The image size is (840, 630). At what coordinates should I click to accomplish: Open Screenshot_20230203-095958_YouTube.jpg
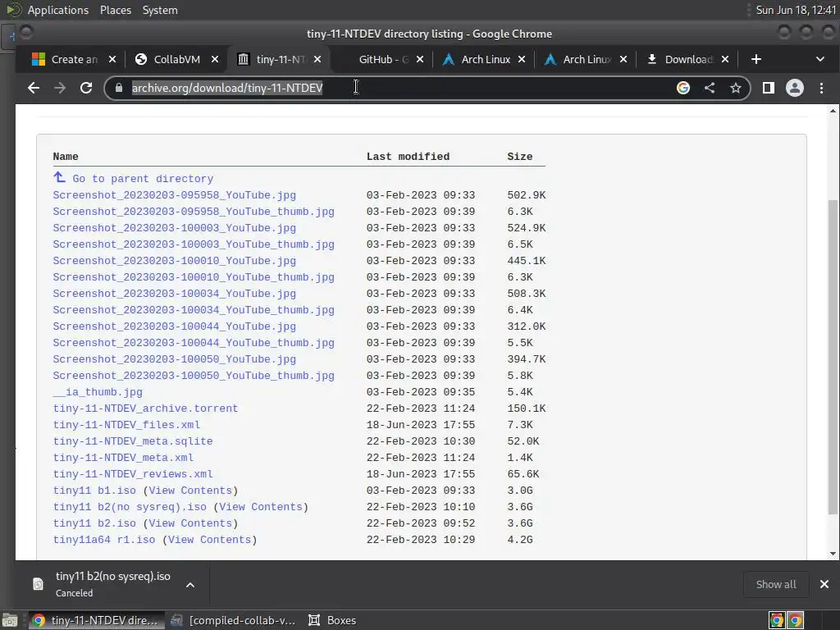coord(174,195)
